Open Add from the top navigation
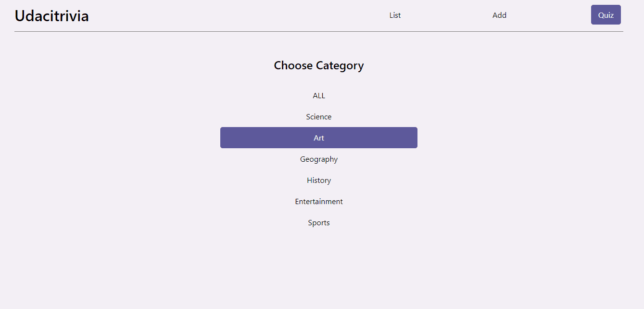 tap(499, 15)
